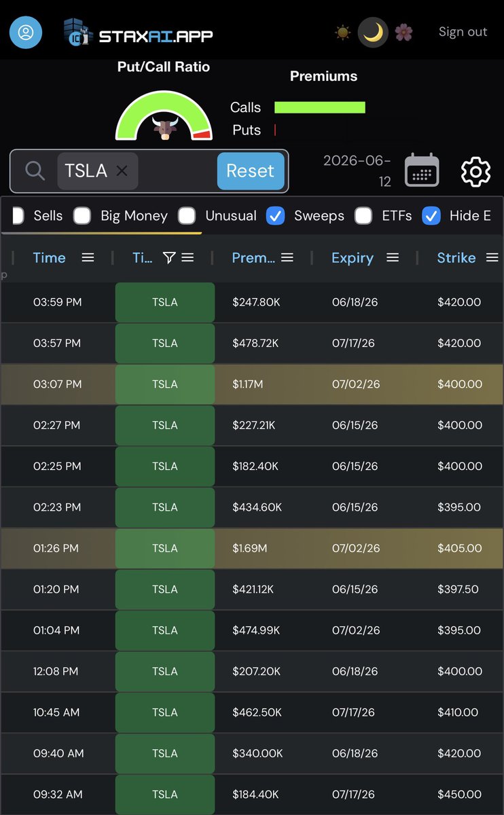This screenshot has height=815, width=504.
Task: Click Sign out link
Action: (x=463, y=32)
